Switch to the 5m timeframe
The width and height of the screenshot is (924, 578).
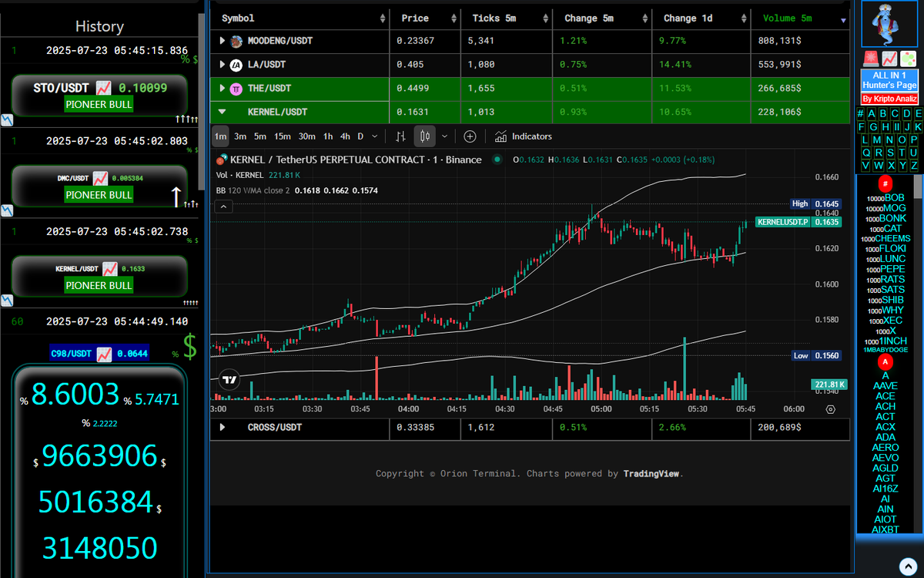pyautogui.click(x=260, y=136)
